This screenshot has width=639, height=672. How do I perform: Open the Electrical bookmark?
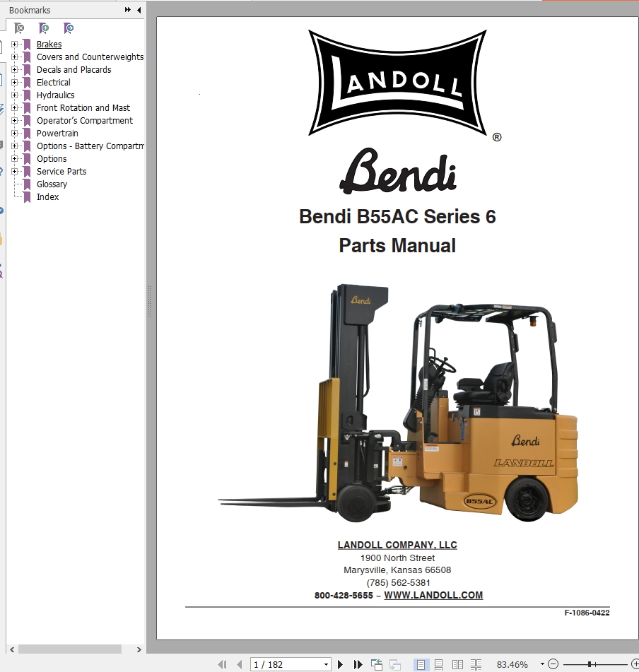click(x=53, y=82)
